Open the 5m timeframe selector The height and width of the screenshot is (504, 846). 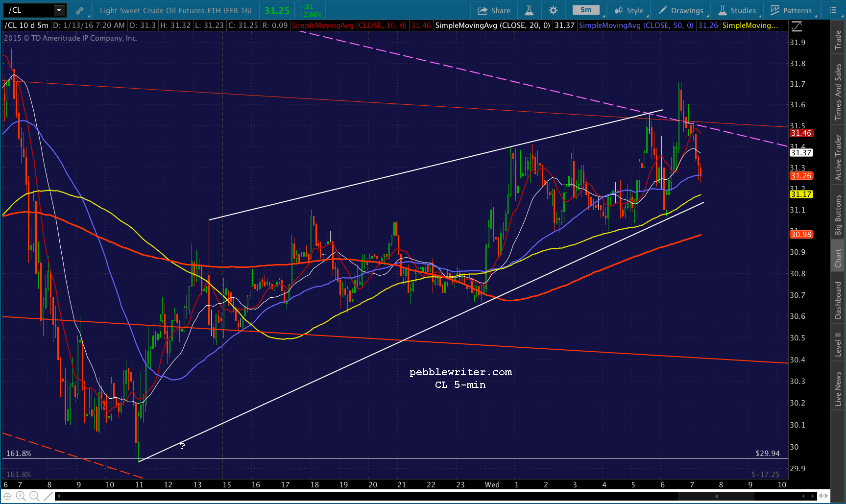586,10
